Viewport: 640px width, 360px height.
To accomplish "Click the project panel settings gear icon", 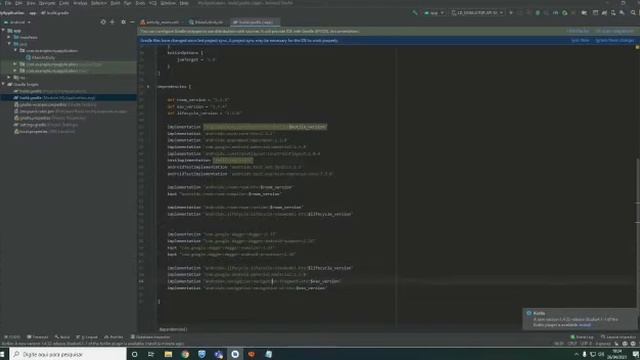I will [123, 22].
